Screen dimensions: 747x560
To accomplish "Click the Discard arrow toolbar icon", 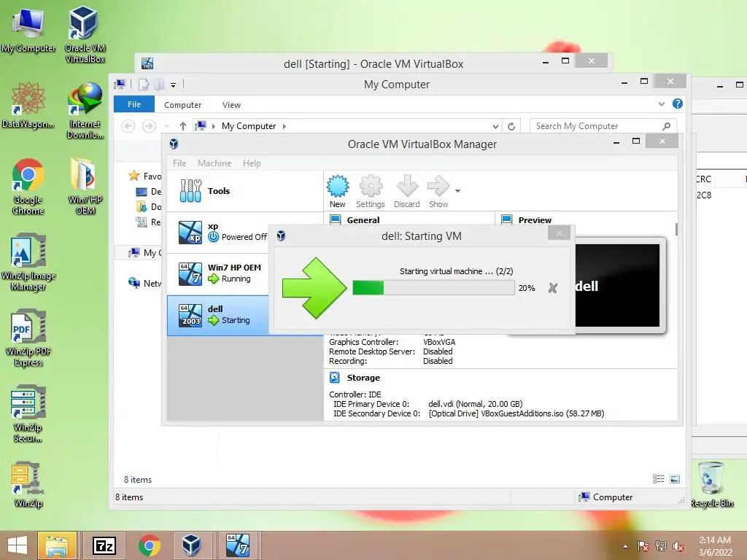I will (x=406, y=192).
